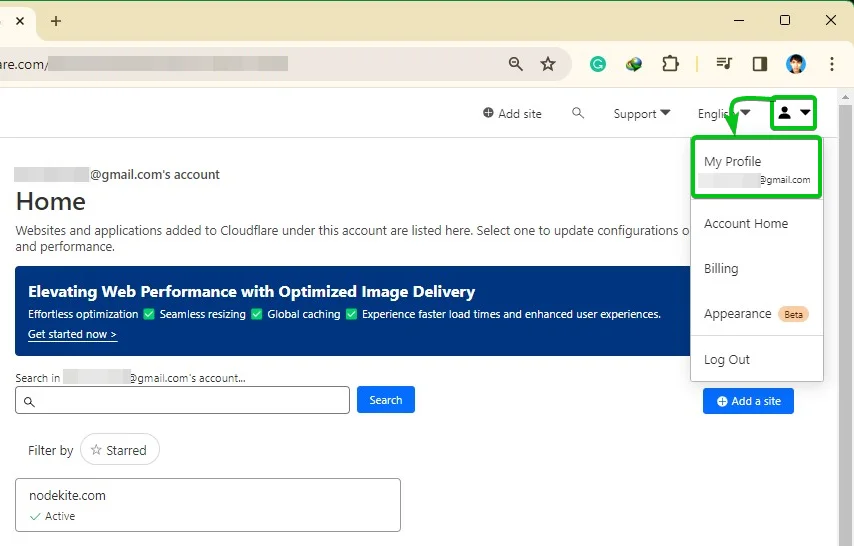Open the Chrome three-dot menu
The width and height of the screenshot is (854, 546).
pos(832,64)
